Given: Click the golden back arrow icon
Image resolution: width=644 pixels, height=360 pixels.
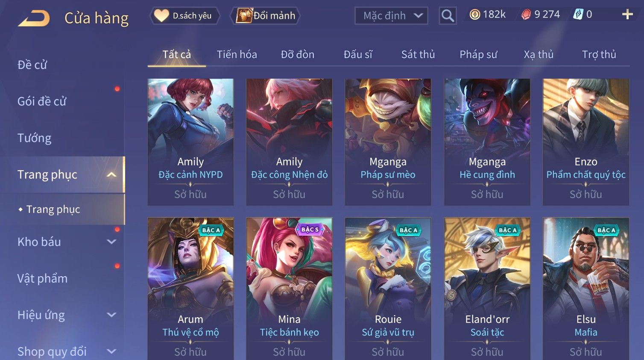Looking at the screenshot, I should [x=34, y=18].
